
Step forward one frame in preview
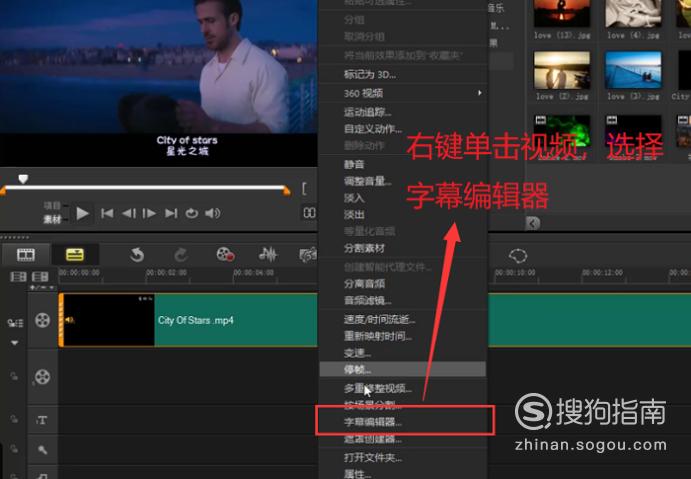pos(149,214)
